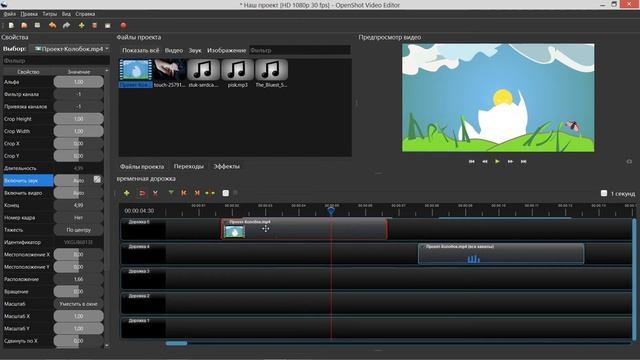Image resolution: width=640 pixels, height=360 pixels.
Task: Click the Crop Width value slider
Action: [x=78, y=131]
